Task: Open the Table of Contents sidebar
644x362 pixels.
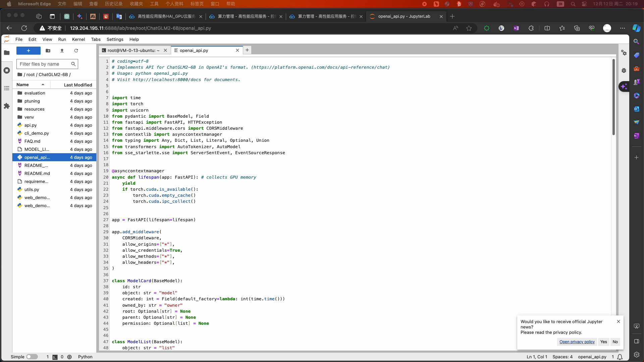Action: coord(7,88)
